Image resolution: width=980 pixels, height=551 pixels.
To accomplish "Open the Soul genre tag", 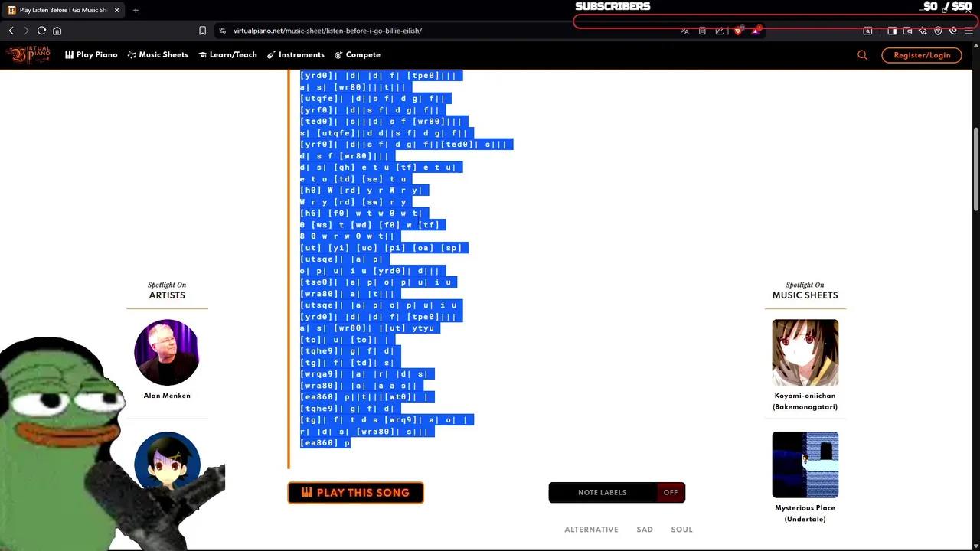I will click(681, 530).
